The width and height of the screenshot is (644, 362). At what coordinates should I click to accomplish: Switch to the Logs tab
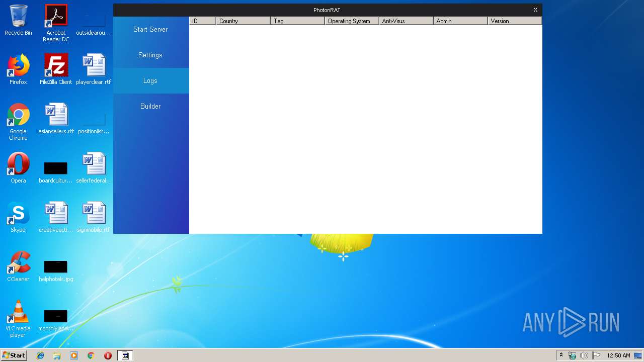click(x=151, y=80)
